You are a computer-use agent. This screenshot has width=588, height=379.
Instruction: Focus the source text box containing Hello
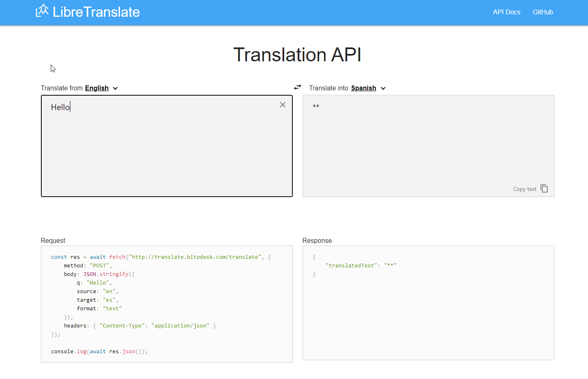point(166,147)
